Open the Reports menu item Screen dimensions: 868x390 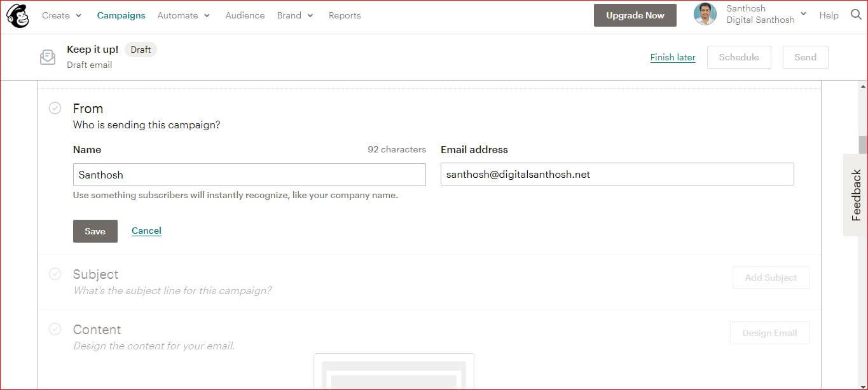[x=345, y=15]
